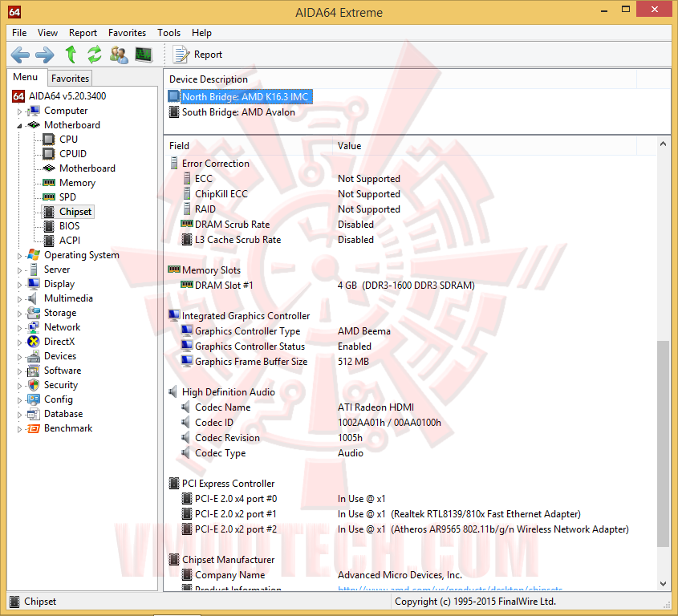Viewport: 678px width, 616px height.
Task: Select the Software tree item
Action: (63, 371)
